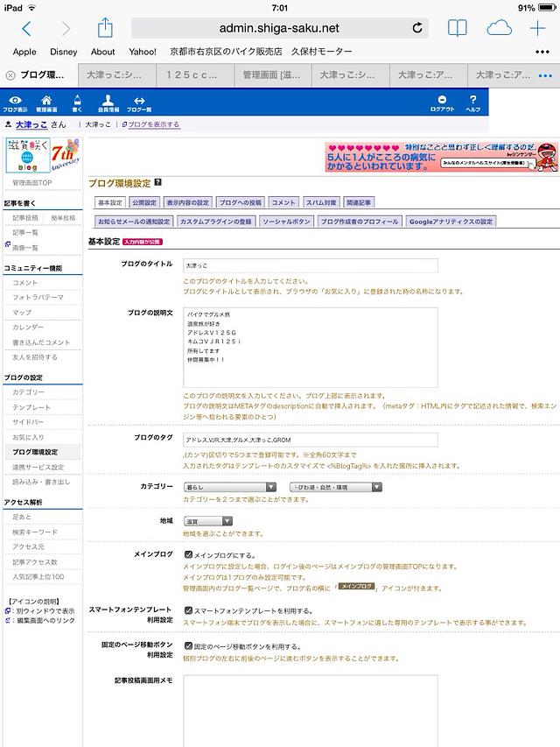Open テンプレート in the sidebar
Screen dimensions: 560x747
(31, 407)
